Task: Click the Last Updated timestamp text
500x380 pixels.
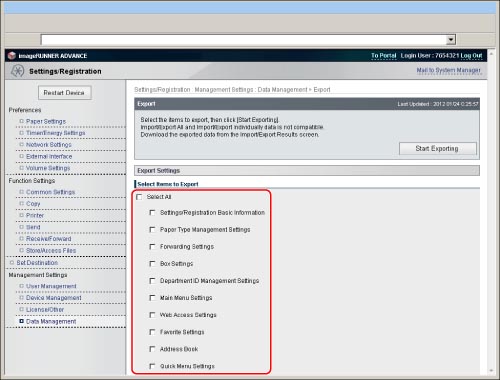Action: pos(438,104)
